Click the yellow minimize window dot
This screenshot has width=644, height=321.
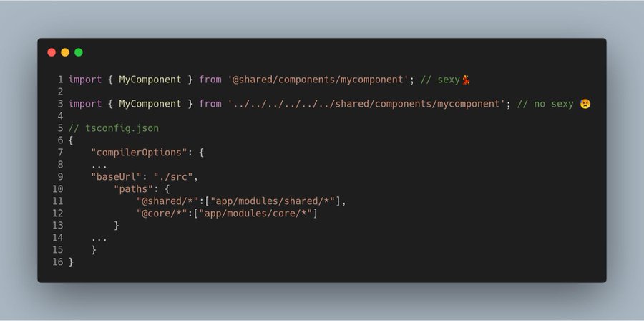pos(65,52)
